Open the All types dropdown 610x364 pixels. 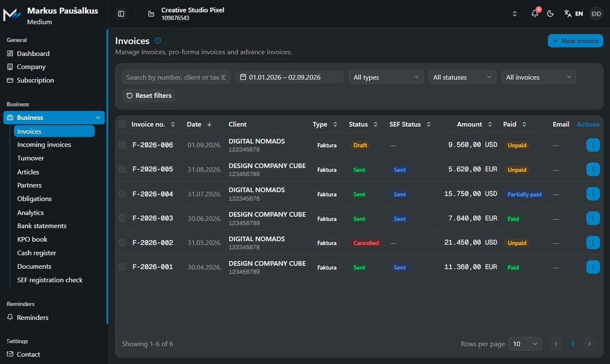pyautogui.click(x=386, y=77)
